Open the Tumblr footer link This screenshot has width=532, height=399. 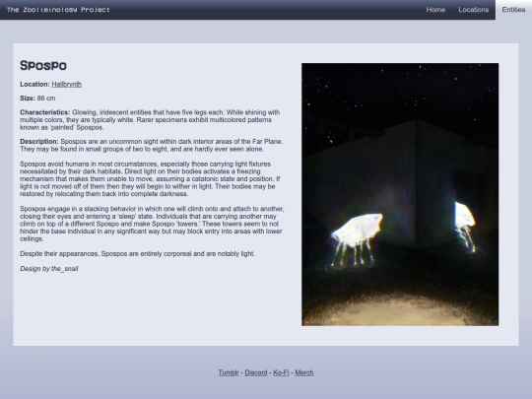tap(229, 372)
